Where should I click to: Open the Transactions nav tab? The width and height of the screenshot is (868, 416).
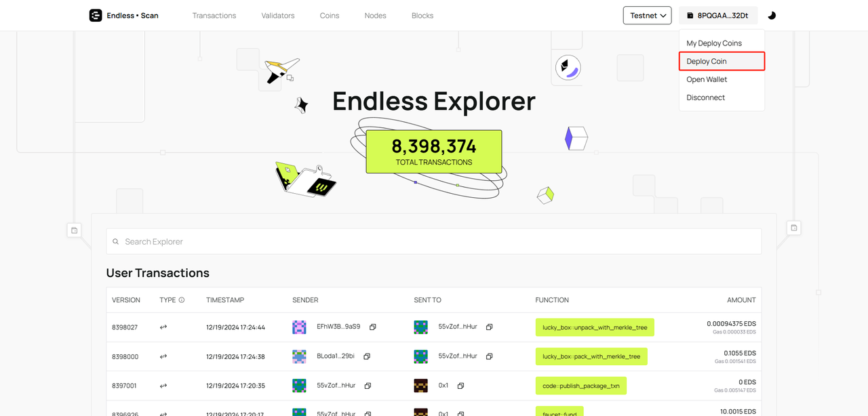(x=214, y=16)
